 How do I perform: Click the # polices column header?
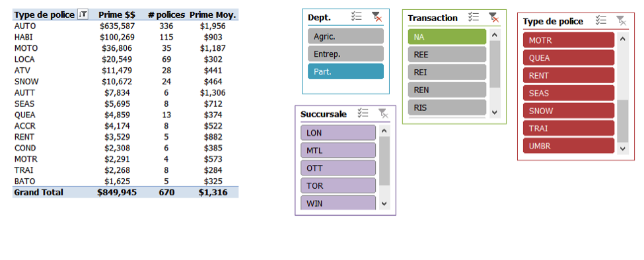click(166, 15)
